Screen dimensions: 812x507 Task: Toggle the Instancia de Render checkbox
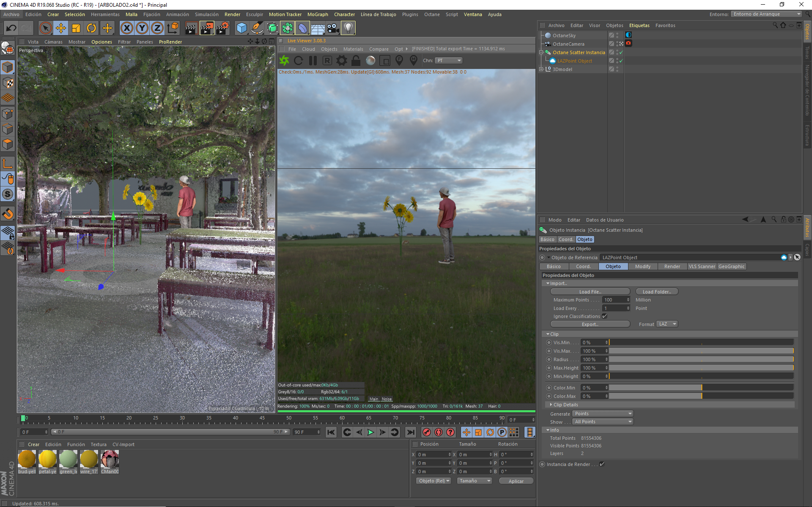[602, 464]
